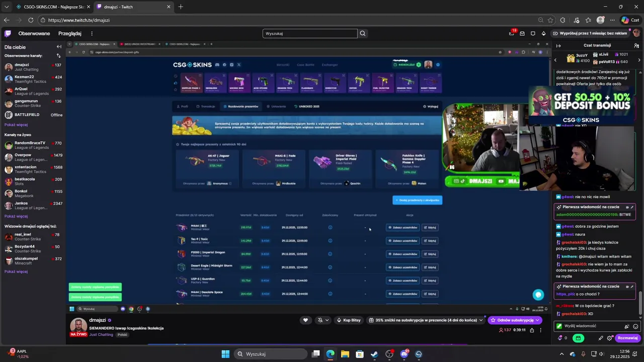Show next gift leaderboard with right arrow
This screenshot has height=362, width=644.
coord(639,60)
